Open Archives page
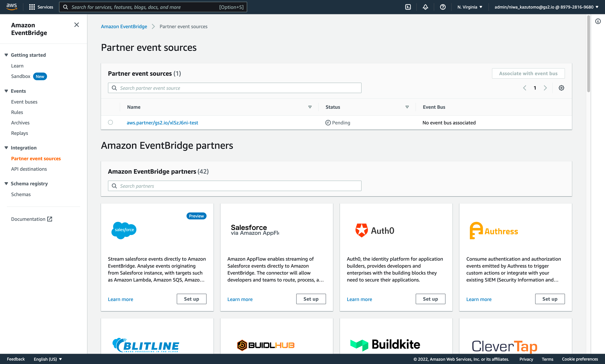Viewport: 605px width, 364px height. pyautogui.click(x=20, y=123)
